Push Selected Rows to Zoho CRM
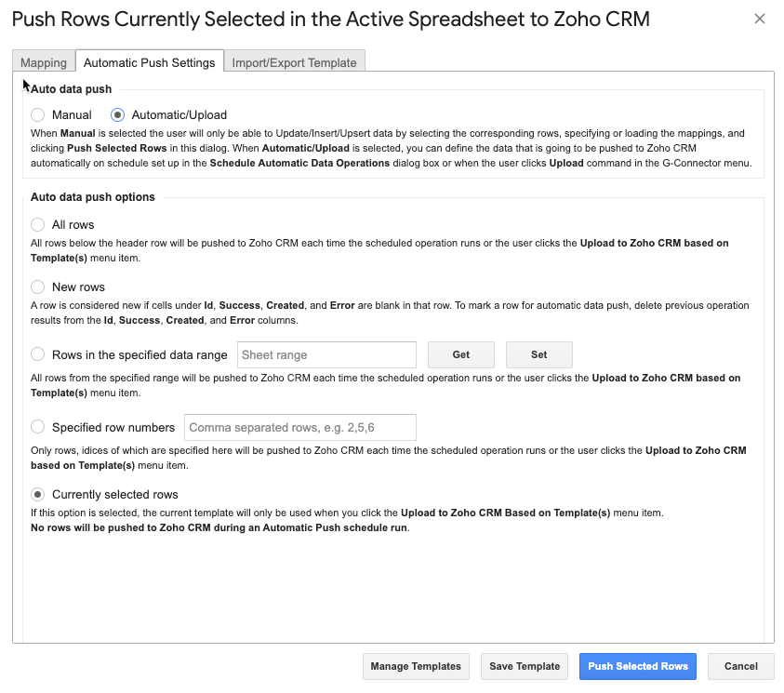784x693 pixels. pyautogui.click(x=638, y=666)
